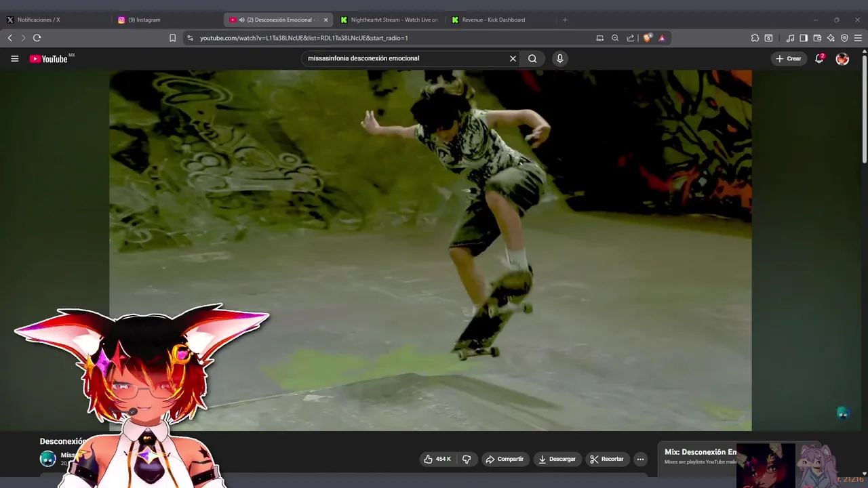Click the browser address bar URL
This screenshot has width=868, height=488.
(304, 38)
